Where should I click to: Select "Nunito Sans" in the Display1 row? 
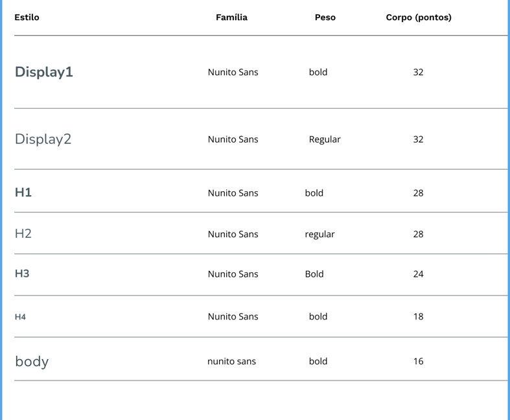coord(233,72)
